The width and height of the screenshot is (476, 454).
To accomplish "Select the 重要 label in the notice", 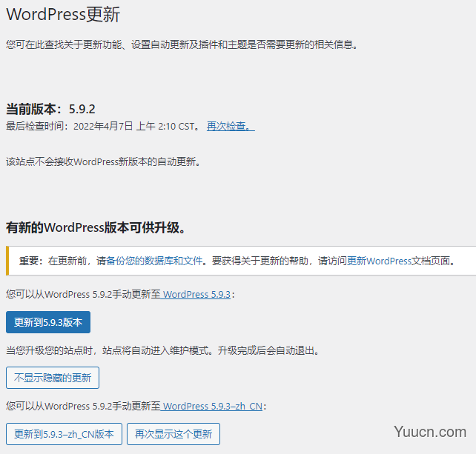I will 32,261.
